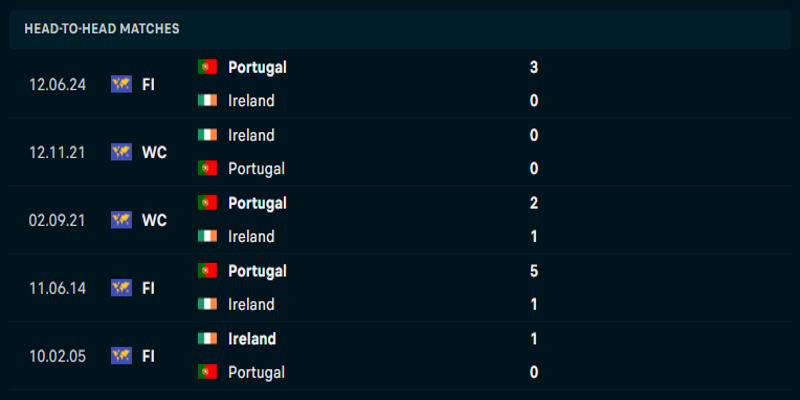Click the world map icon for 02.09.21 match

click(121, 220)
